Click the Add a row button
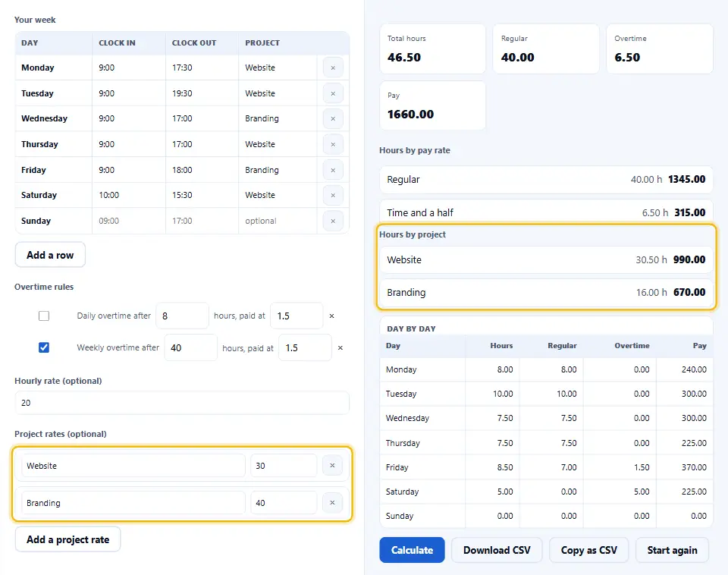The image size is (728, 575). (50, 255)
